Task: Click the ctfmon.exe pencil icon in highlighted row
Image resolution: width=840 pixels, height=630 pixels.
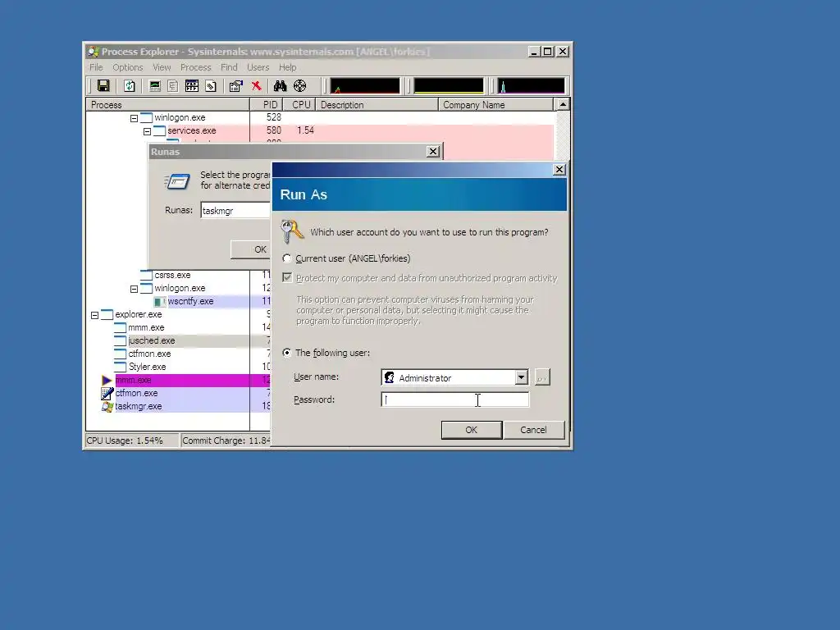Action: click(107, 393)
